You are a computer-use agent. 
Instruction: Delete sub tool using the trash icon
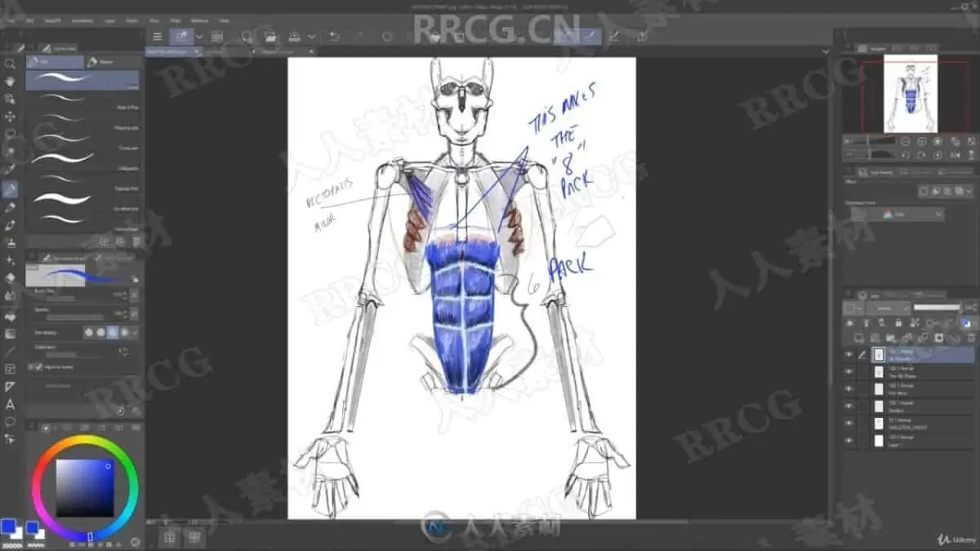136,242
